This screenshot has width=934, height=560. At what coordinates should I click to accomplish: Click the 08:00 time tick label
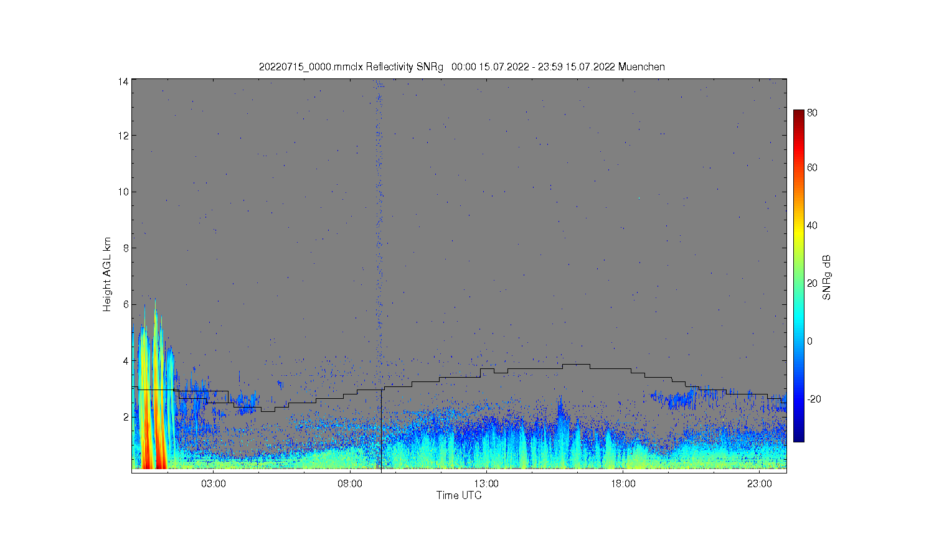350,483
